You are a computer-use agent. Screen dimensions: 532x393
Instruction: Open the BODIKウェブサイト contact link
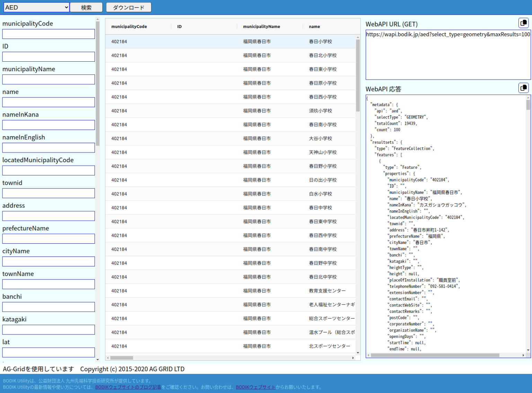click(256, 387)
